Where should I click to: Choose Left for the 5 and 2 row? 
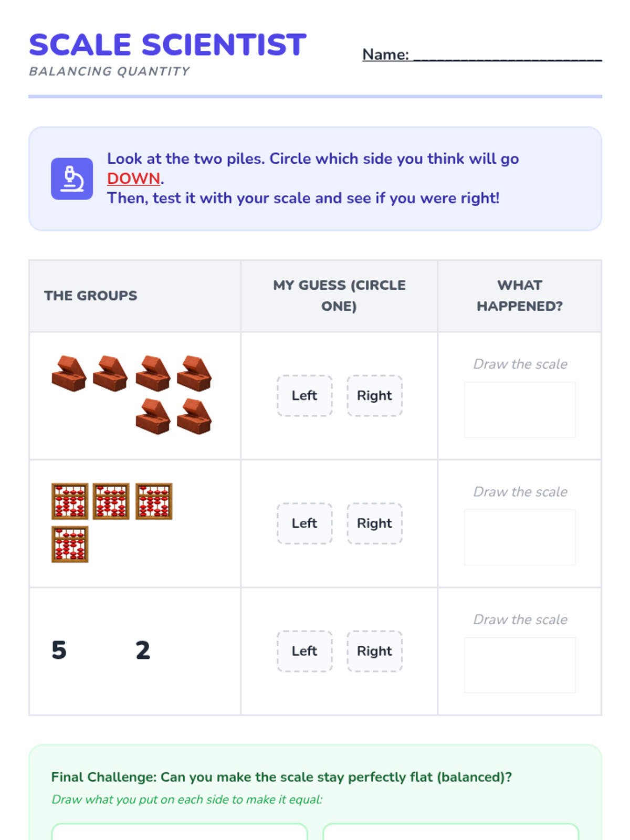coord(304,651)
